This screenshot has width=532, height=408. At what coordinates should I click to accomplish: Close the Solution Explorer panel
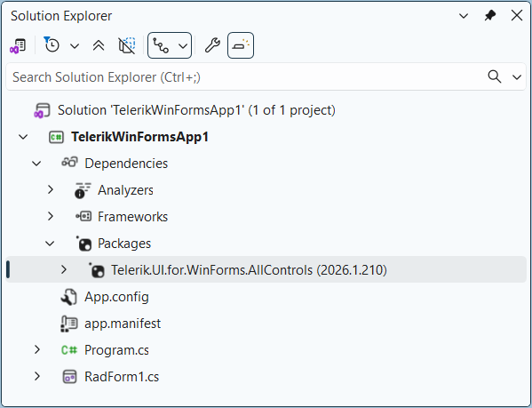(x=517, y=15)
